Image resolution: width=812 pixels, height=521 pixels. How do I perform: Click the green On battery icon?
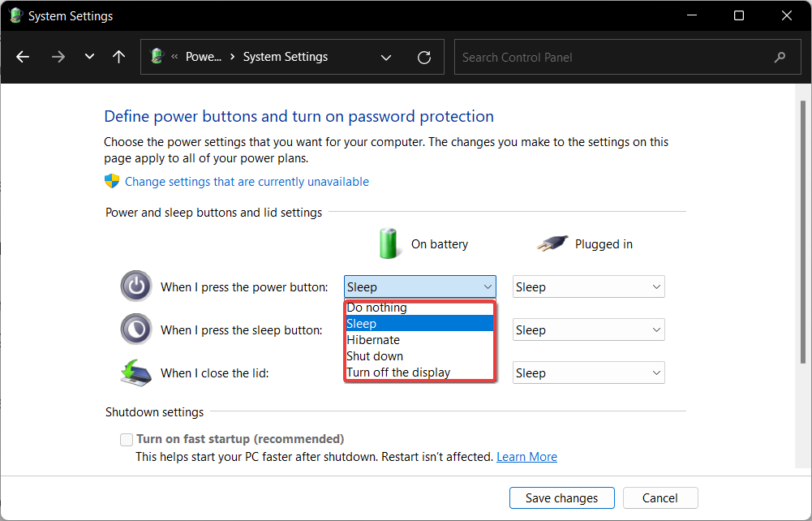pyautogui.click(x=388, y=243)
